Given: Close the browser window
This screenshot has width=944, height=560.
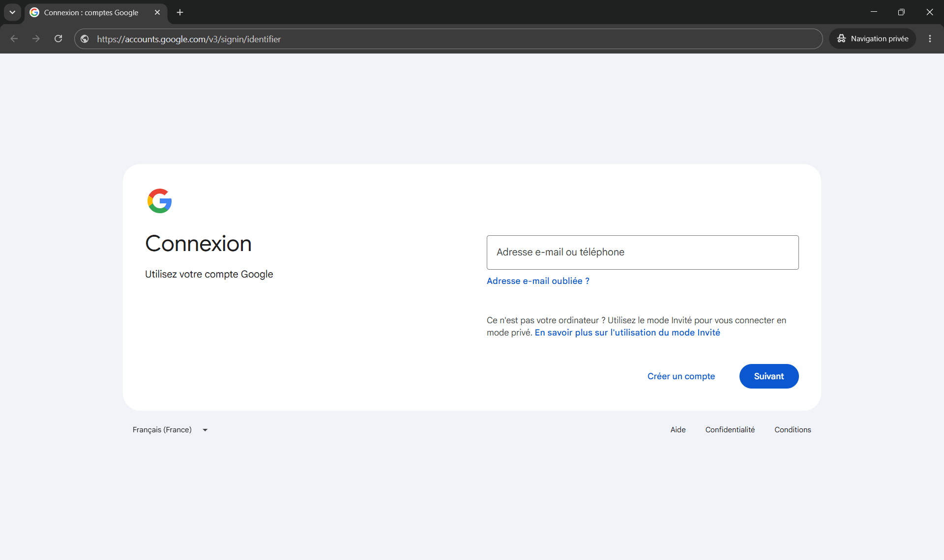Looking at the screenshot, I should point(930,12).
